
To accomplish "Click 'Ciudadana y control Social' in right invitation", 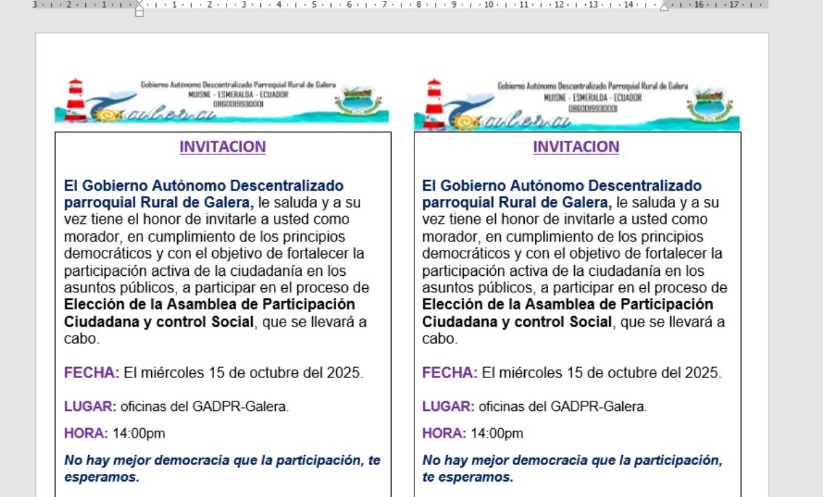I will coord(518,322).
